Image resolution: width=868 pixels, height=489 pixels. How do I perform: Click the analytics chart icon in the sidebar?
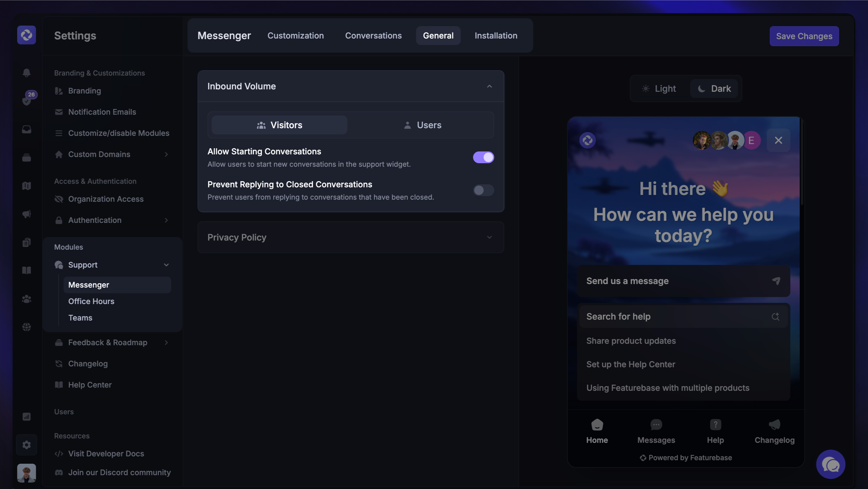[x=27, y=416]
